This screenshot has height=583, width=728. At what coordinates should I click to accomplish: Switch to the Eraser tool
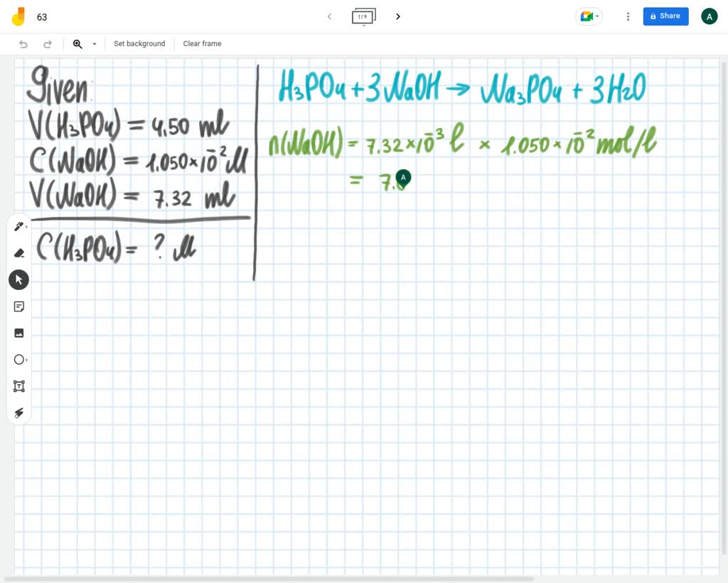pyautogui.click(x=18, y=252)
